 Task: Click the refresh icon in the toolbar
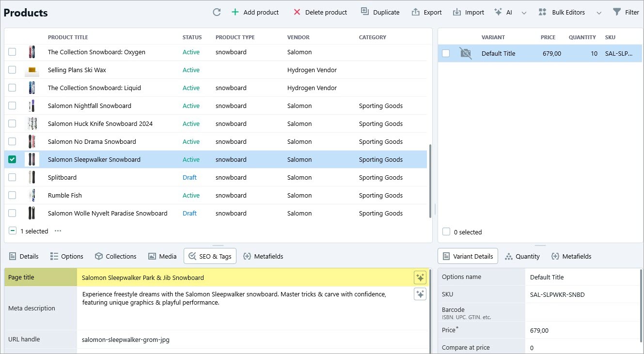[x=217, y=12]
